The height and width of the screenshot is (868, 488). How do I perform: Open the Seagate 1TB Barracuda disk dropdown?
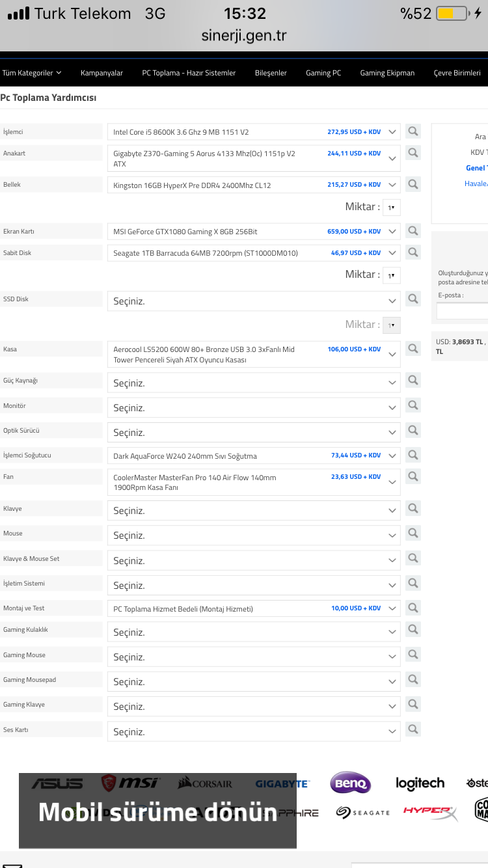point(254,252)
